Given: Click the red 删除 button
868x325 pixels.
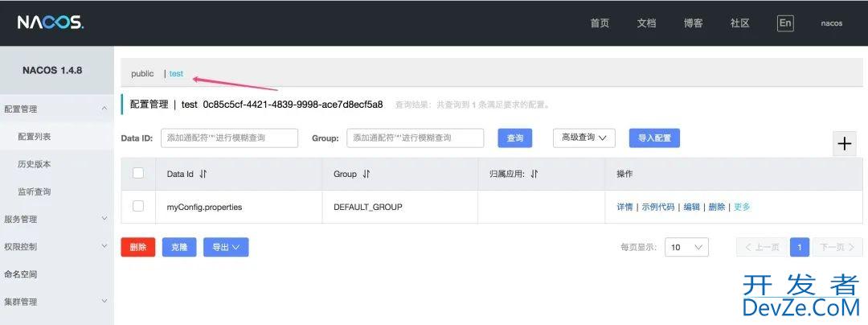Looking at the screenshot, I should pyautogui.click(x=137, y=247).
